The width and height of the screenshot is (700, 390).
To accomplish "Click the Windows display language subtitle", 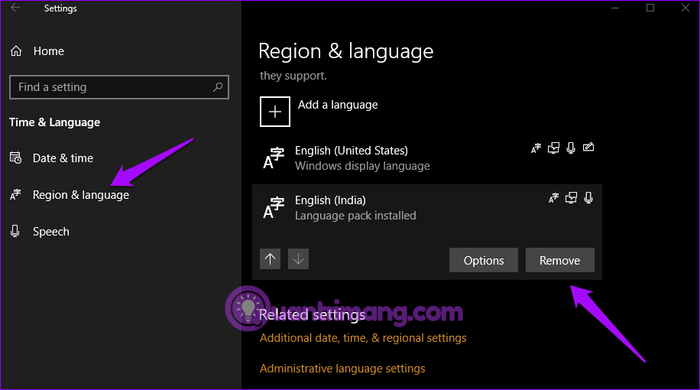I will click(x=362, y=166).
